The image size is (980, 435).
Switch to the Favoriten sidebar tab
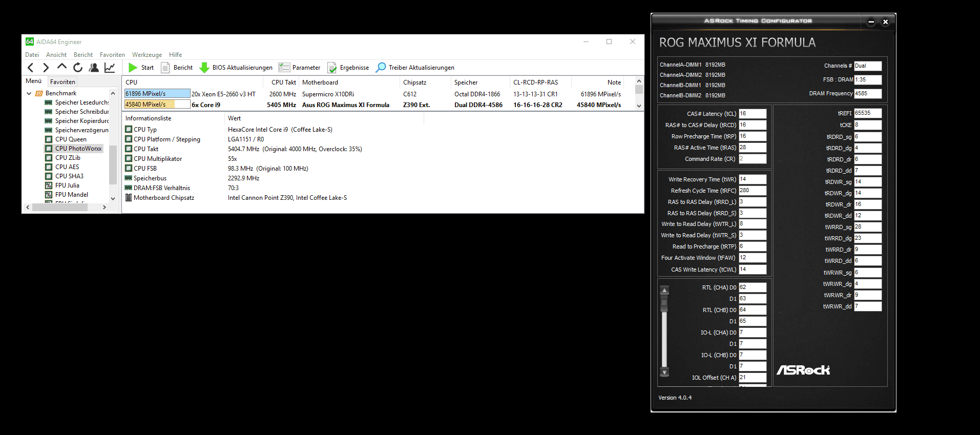62,82
